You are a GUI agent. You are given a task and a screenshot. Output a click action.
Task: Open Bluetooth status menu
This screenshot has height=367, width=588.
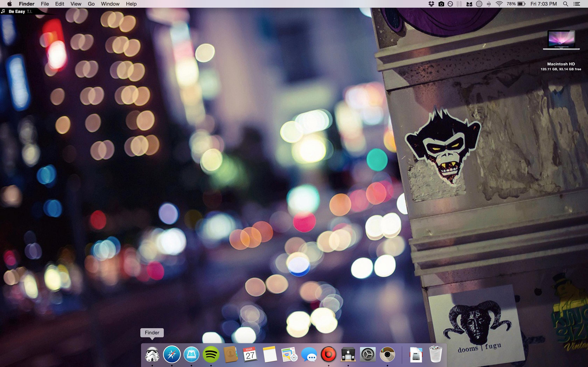[489, 4]
